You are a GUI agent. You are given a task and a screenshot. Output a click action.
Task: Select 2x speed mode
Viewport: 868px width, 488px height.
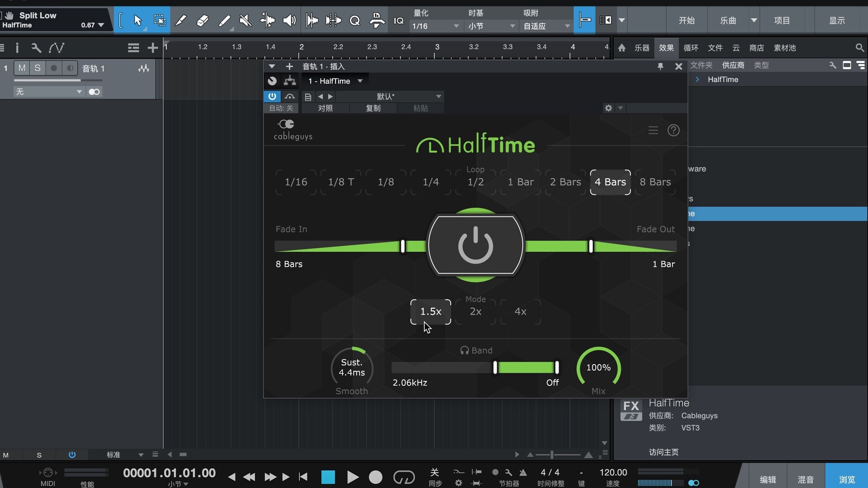(476, 312)
